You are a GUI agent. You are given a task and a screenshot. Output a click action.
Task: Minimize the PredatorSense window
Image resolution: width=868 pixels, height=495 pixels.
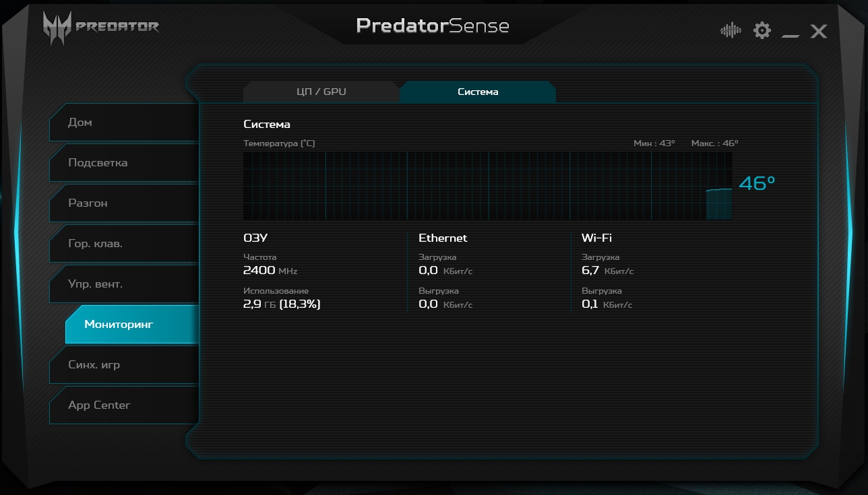pyautogui.click(x=790, y=35)
